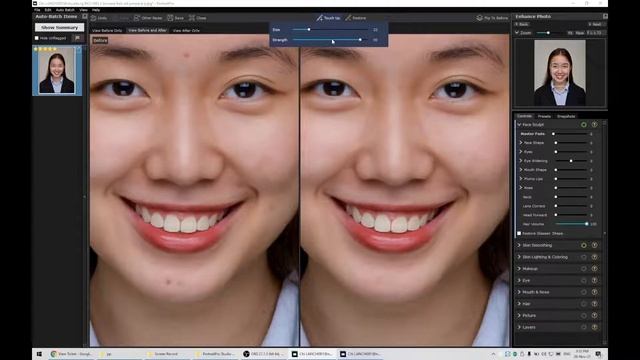Click the Save toolbar button
This screenshot has height=360, width=640.
coord(175,18)
